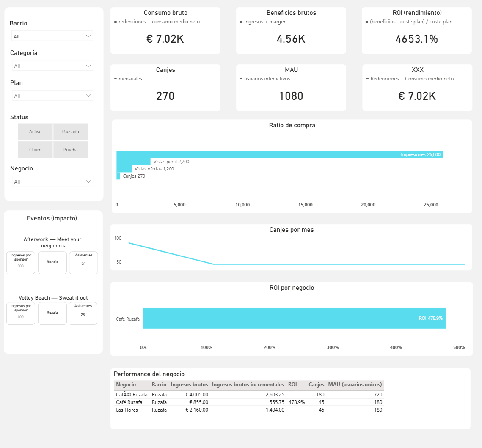This screenshot has width=482, height=448.
Task: Filter by Churn status
Action: point(36,150)
